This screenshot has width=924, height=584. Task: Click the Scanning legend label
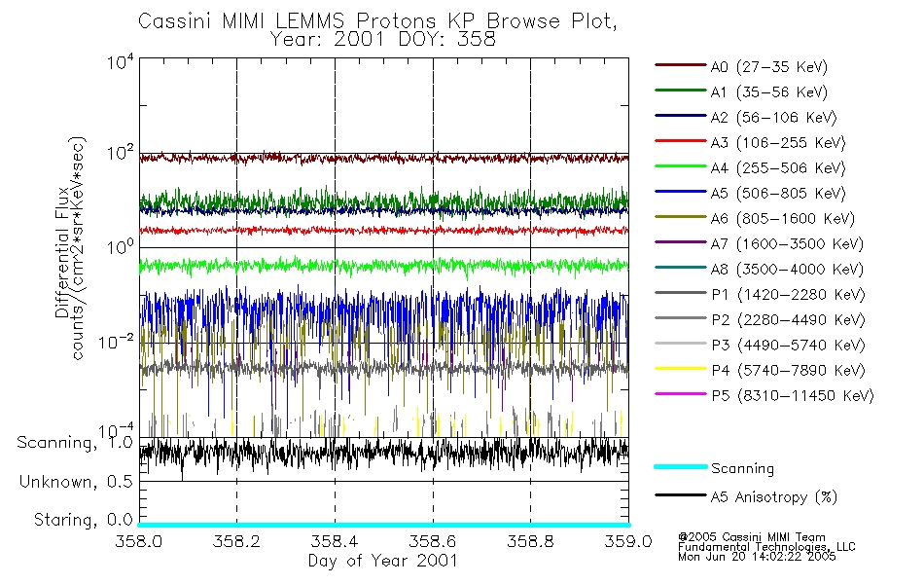coord(742,469)
